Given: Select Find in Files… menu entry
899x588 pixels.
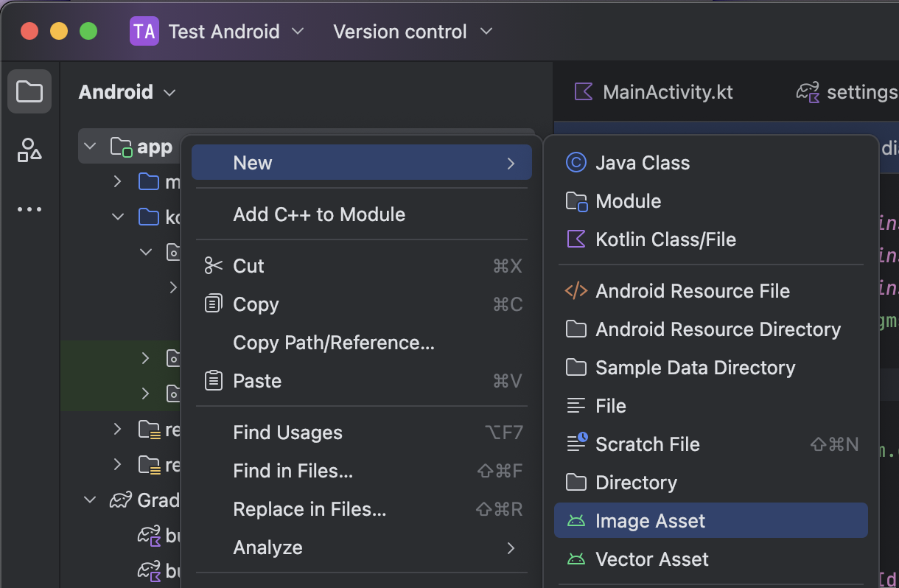Looking at the screenshot, I should pyautogui.click(x=362, y=471).
